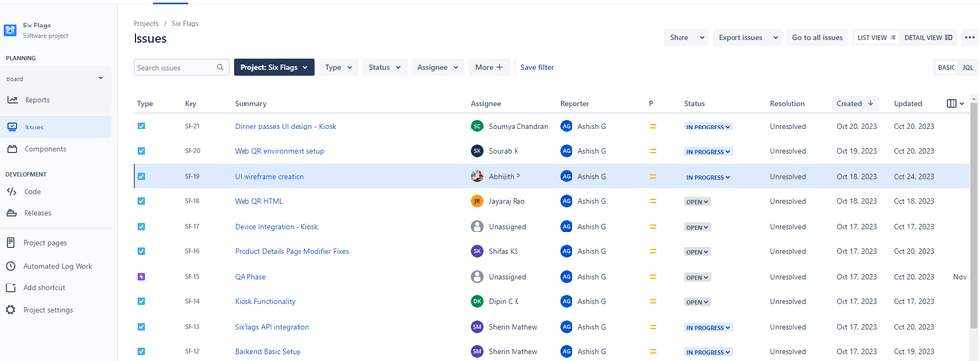Expand the Status filter dropdown
980x361 pixels.
(384, 67)
